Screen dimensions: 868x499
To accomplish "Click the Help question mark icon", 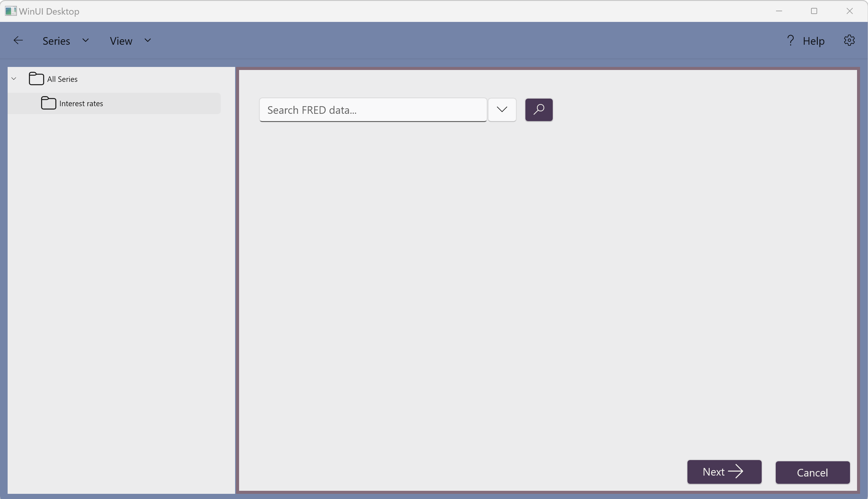I will click(x=791, y=40).
